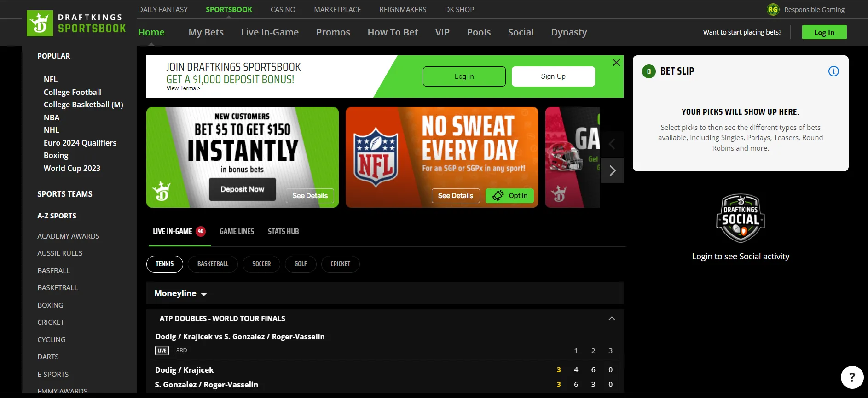
Task: Open the Social nav item
Action: click(x=521, y=32)
